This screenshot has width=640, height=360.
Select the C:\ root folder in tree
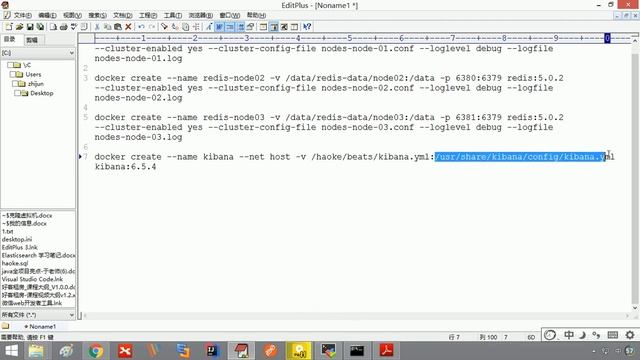coord(27,65)
